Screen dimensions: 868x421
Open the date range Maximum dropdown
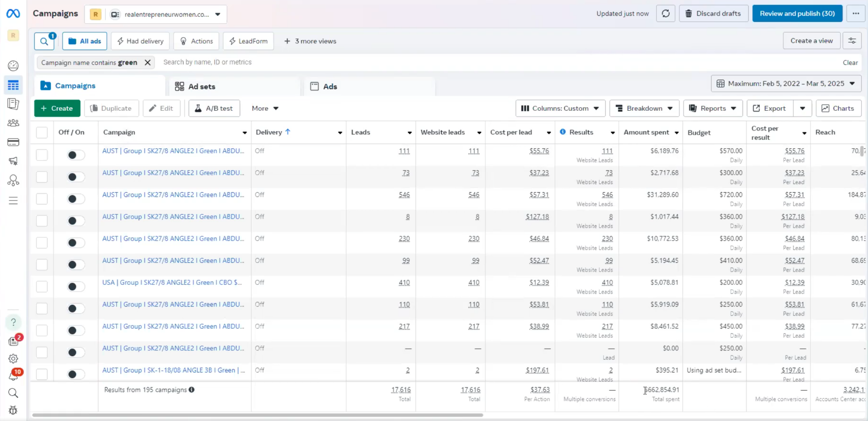(x=786, y=84)
